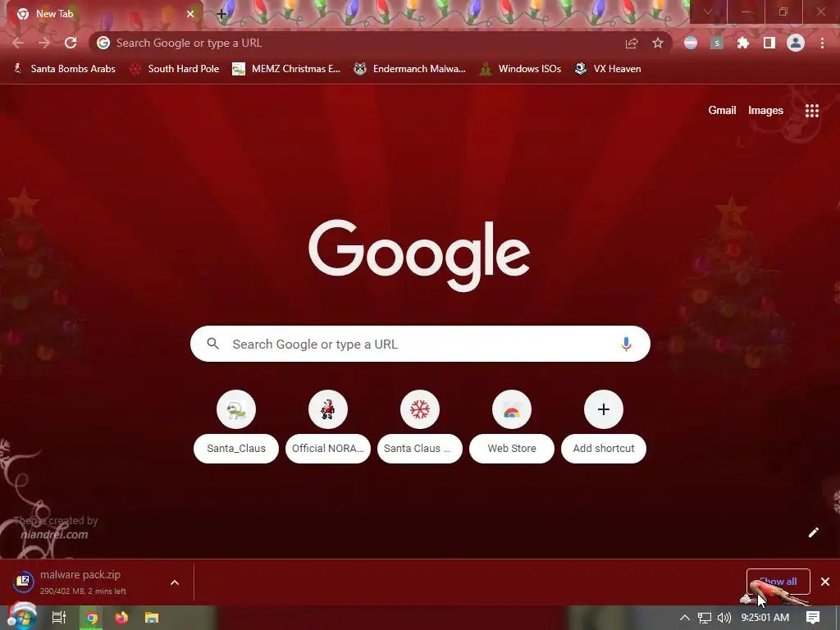
Task: Open the clock showing 9:25:01 AM
Action: tap(765, 618)
